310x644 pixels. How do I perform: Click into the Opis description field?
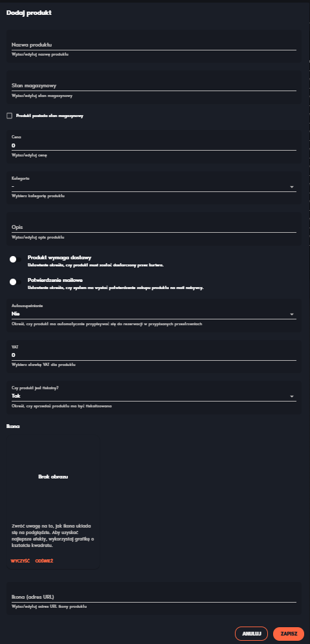(x=154, y=227)
